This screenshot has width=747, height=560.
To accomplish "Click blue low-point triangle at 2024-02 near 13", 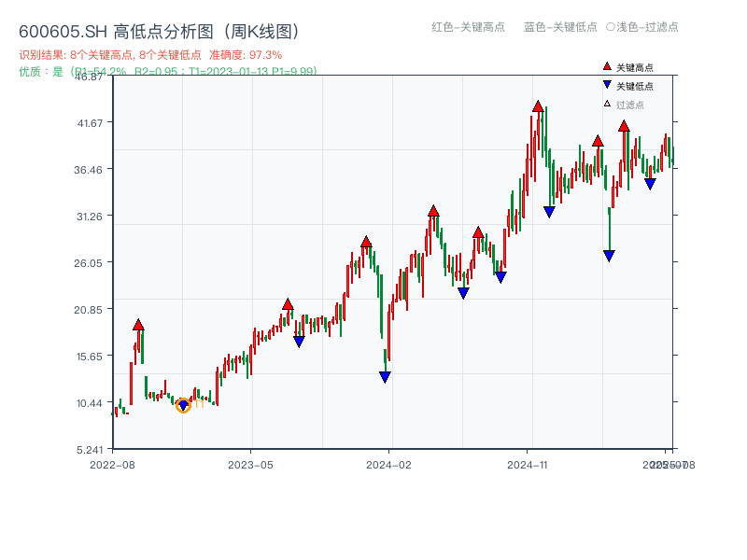I will click(x=385, y=377).
